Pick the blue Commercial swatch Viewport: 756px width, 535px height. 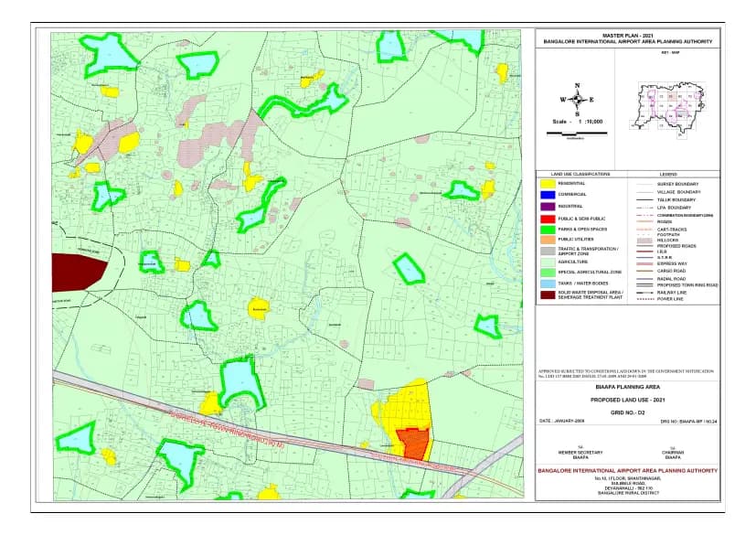tap(548, 195)
